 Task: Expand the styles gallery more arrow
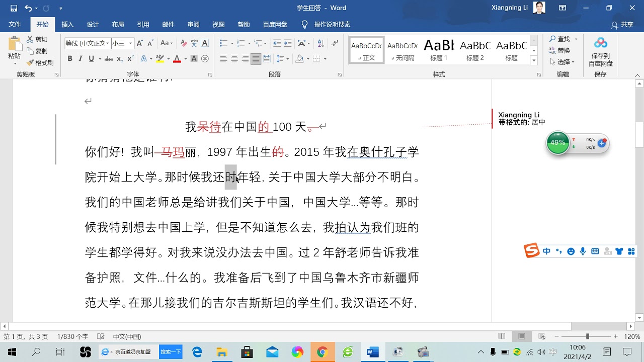point(534,61)
